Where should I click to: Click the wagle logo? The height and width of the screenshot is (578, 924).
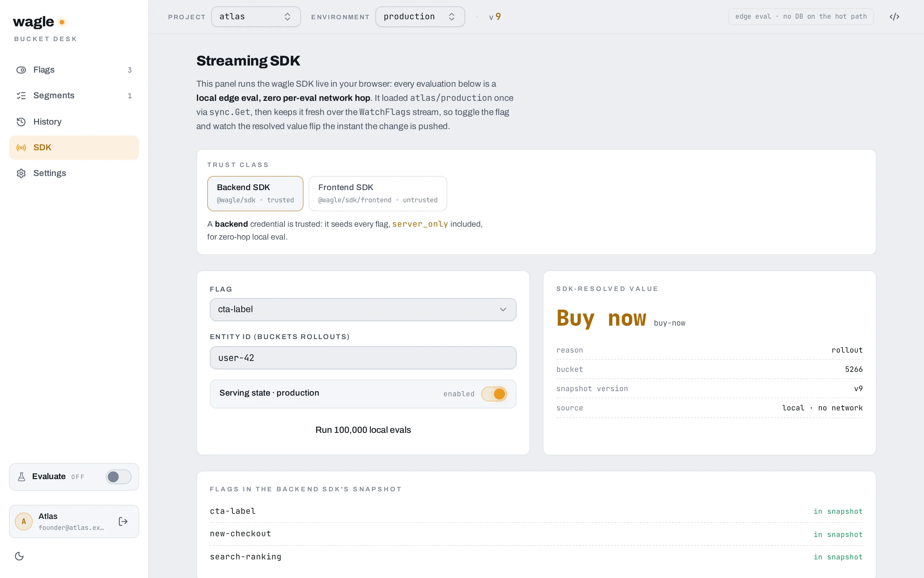39,22
